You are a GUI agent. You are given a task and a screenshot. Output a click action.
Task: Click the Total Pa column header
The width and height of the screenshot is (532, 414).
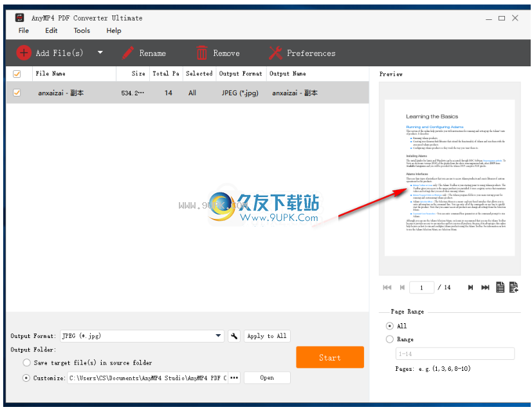point(166,73)
